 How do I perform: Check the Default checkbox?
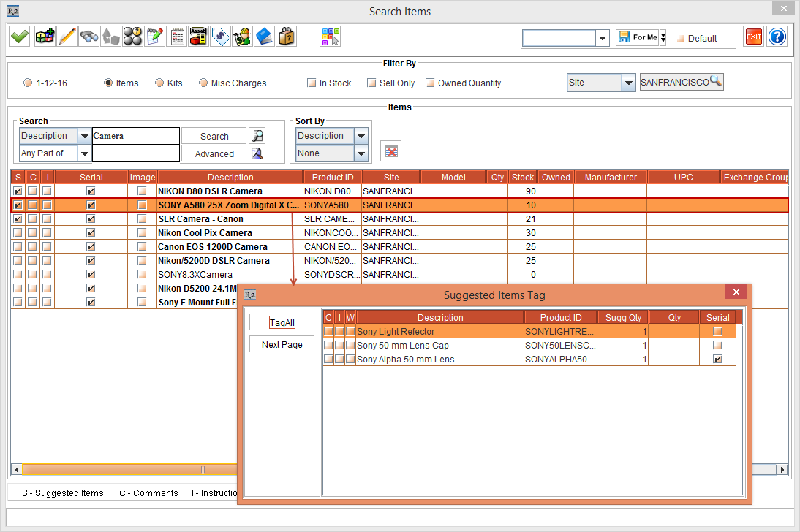[680, 39]
